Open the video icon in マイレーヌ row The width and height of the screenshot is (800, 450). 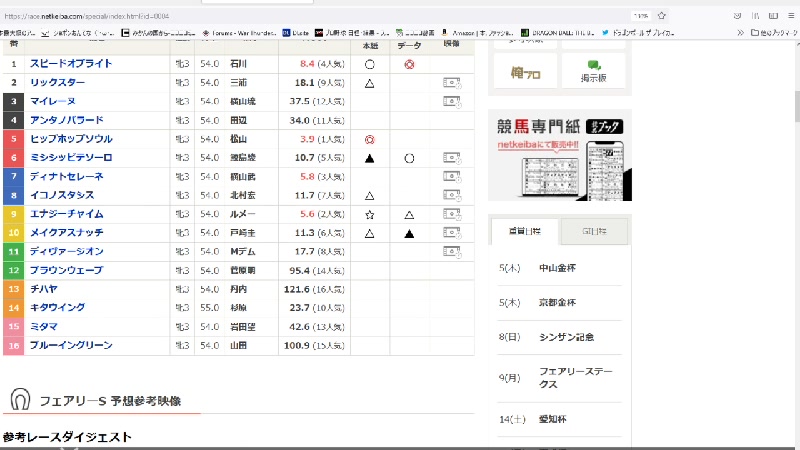pos(452,101)
